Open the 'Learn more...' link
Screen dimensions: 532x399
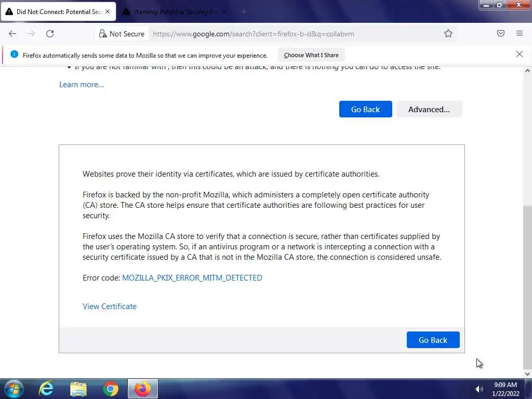point(82,85)
